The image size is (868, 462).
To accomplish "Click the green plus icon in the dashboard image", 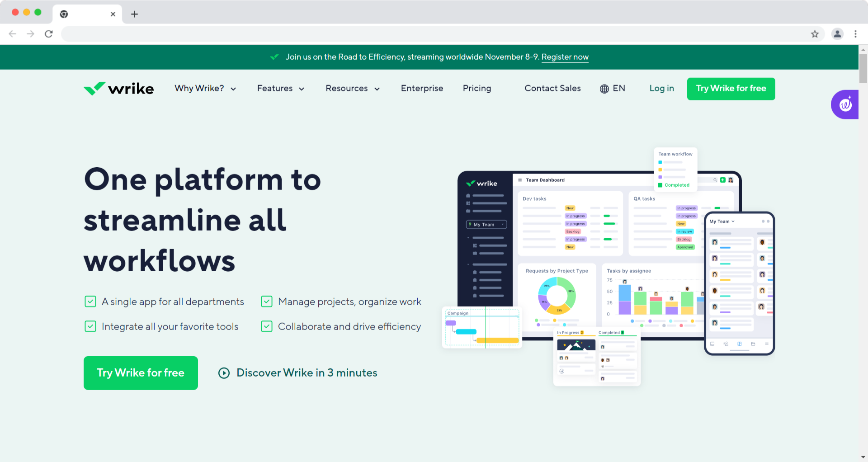I will coord(723,180).
